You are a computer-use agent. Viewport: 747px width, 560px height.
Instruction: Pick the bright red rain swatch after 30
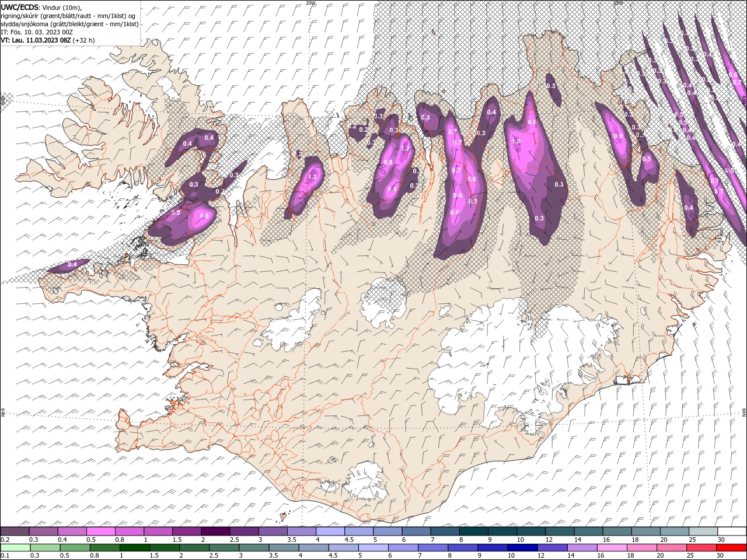731,548
